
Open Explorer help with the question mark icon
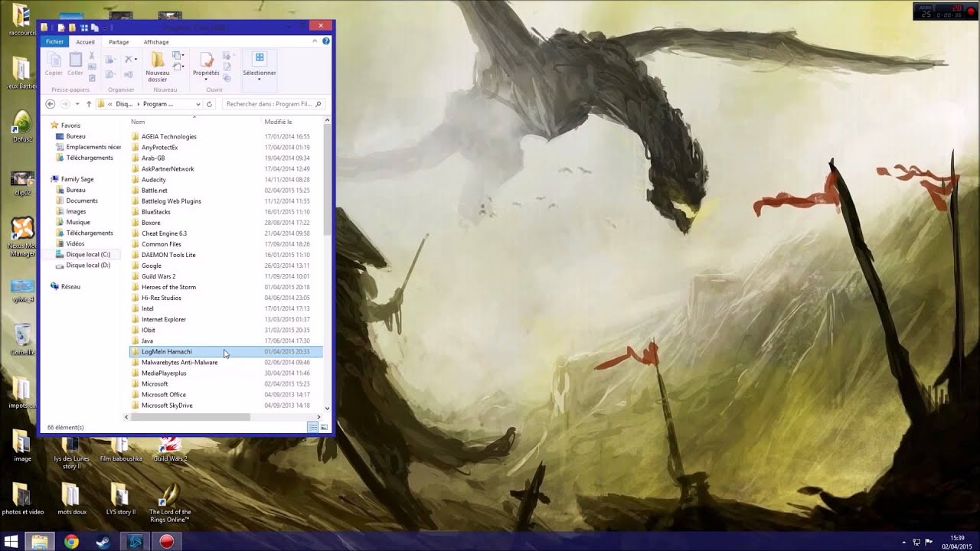[325, 41]
